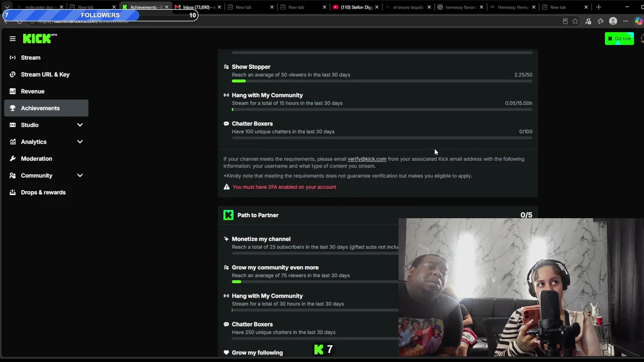Viewport: 644px width, 362px height.
Task: Expand the Studio submenu
Action: coord(79,125)
